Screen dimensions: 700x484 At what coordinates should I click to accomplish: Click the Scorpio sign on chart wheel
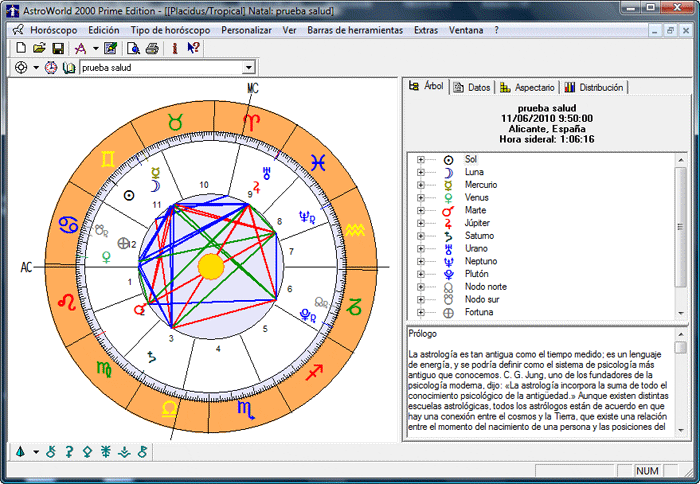click(x=246, y=410)
